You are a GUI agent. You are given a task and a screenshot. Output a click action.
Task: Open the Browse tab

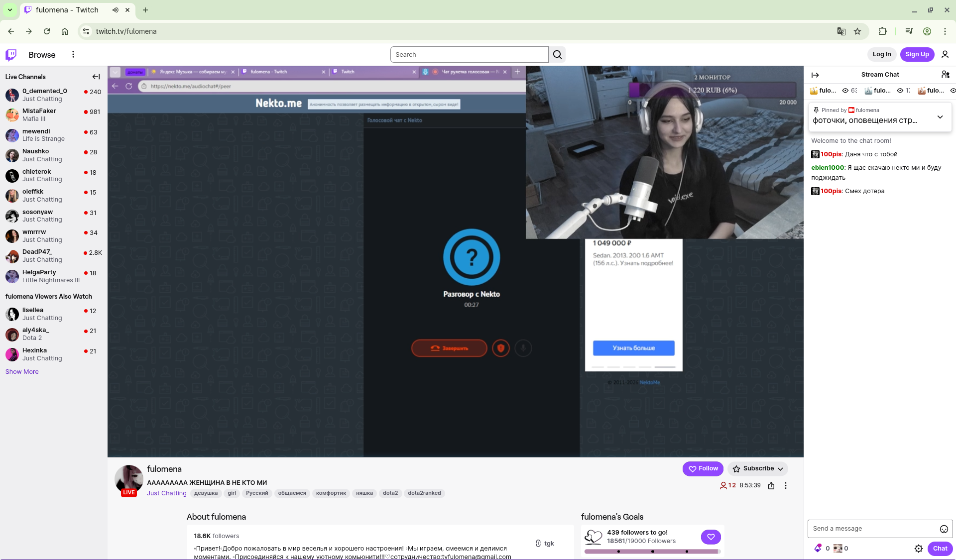pos(42,55)
